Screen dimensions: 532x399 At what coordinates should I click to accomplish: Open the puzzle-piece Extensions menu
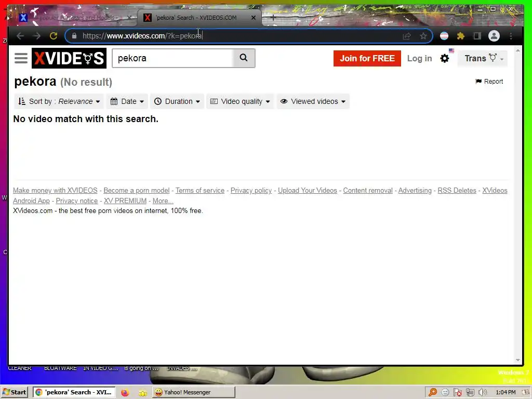460,36
